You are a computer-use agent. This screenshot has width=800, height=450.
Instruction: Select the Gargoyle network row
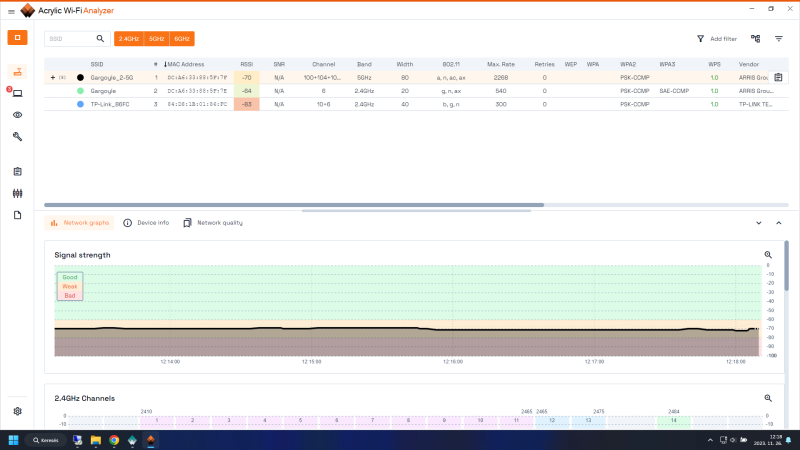tap(416, 91)
